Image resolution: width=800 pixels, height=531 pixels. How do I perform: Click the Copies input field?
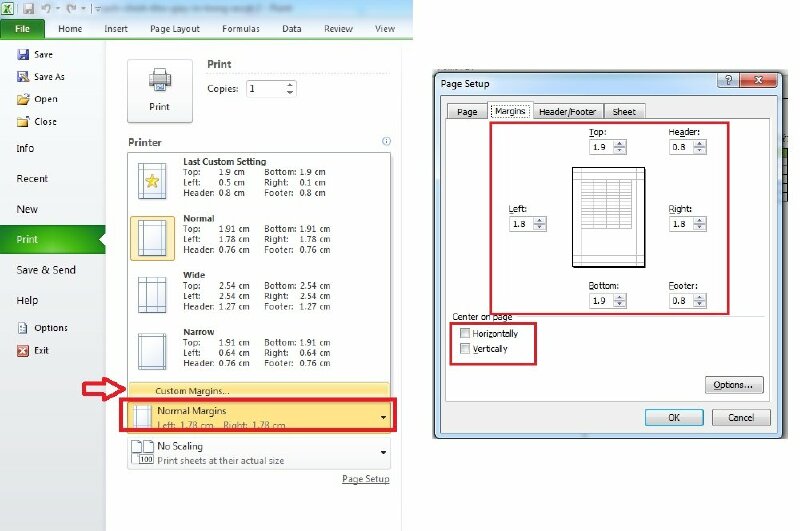pos(265,89)
